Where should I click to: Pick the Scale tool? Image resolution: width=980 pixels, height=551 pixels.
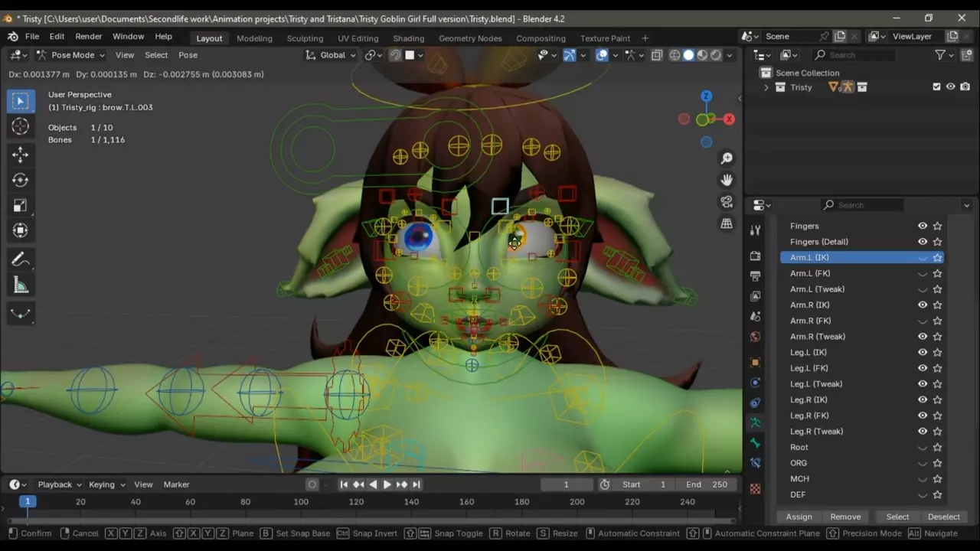pos(21,205)
